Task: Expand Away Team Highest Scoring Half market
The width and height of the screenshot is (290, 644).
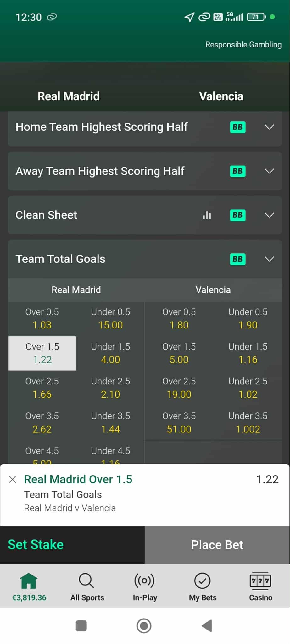Action: [x=269, y=171]
